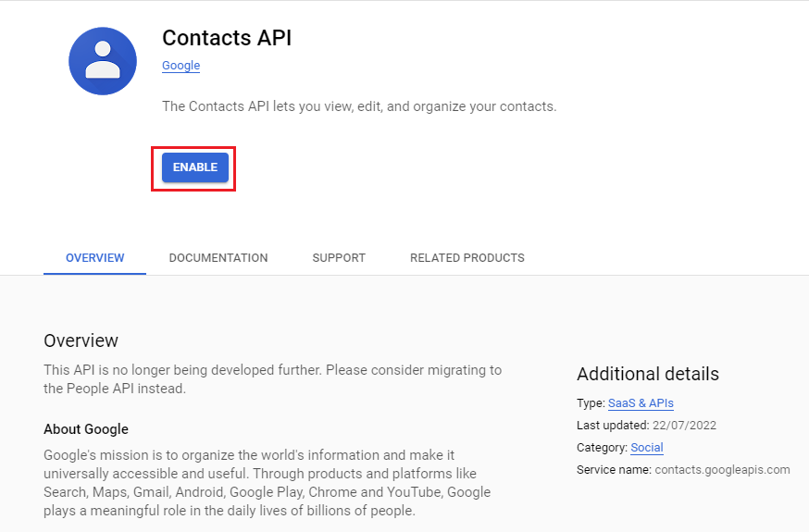This screenshot has height=532, width=809.
Task: Click the Category label in Additional details
Action: [602, 448]
